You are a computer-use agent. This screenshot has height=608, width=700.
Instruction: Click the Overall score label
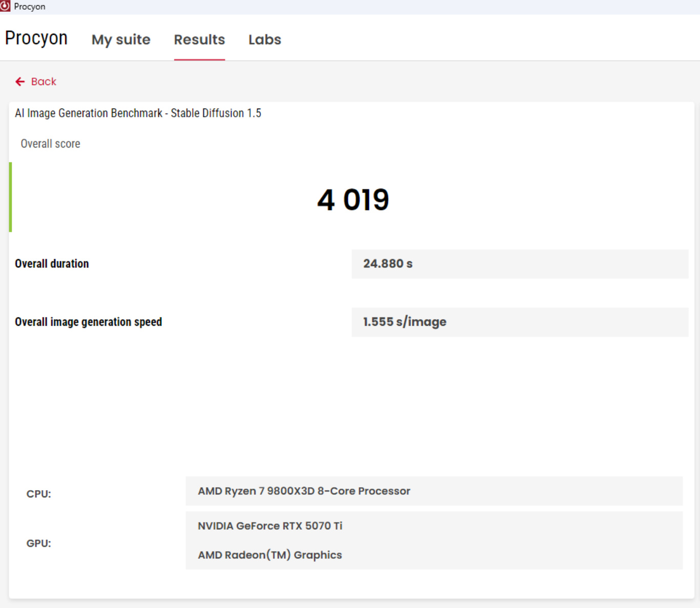[x=50, y=144]
